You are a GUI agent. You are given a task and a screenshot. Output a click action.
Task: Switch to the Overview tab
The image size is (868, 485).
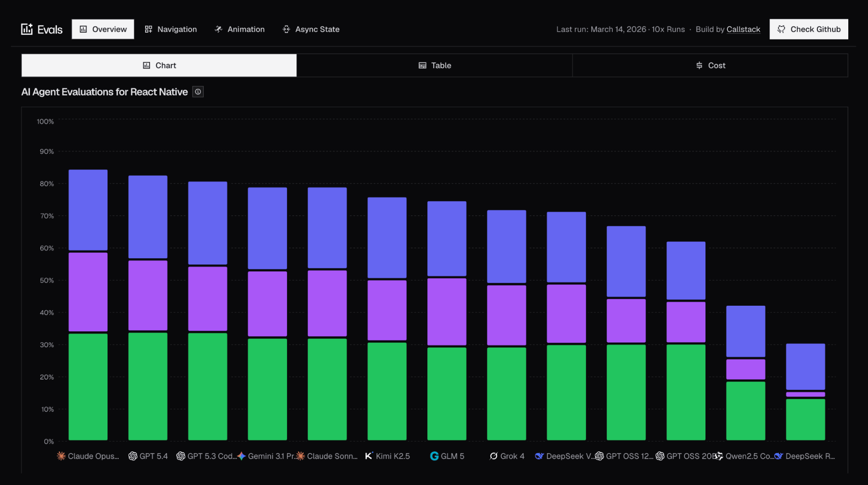pyautogui.click(x=103, y=29)
